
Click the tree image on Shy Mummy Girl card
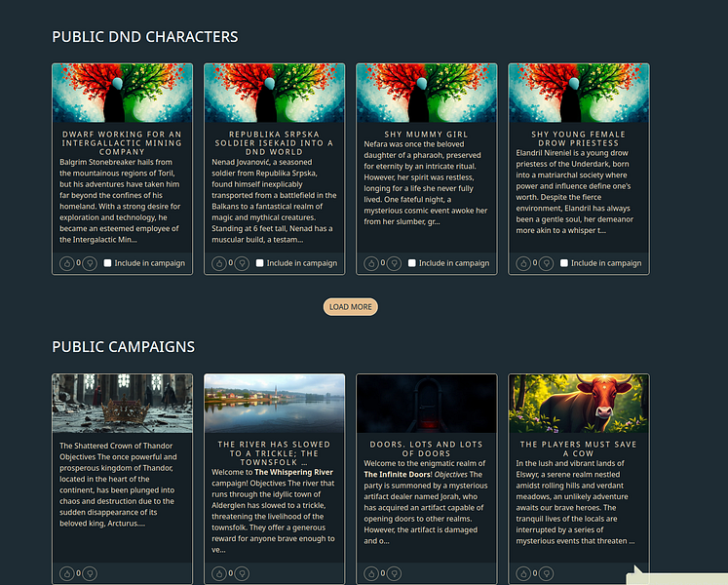[427, 93]
